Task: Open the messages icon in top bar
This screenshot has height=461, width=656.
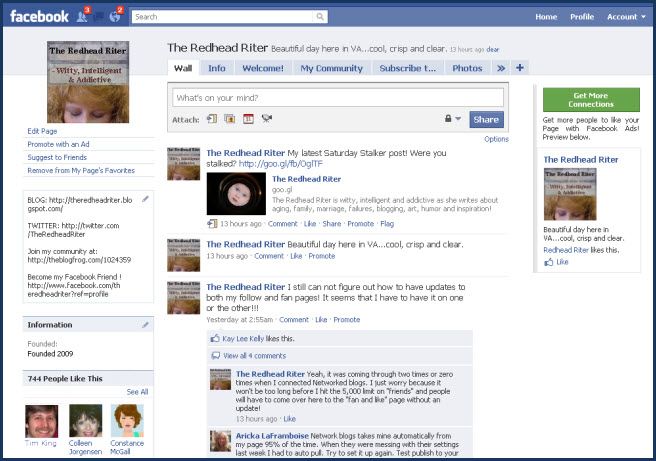Action: pos(99,16)
